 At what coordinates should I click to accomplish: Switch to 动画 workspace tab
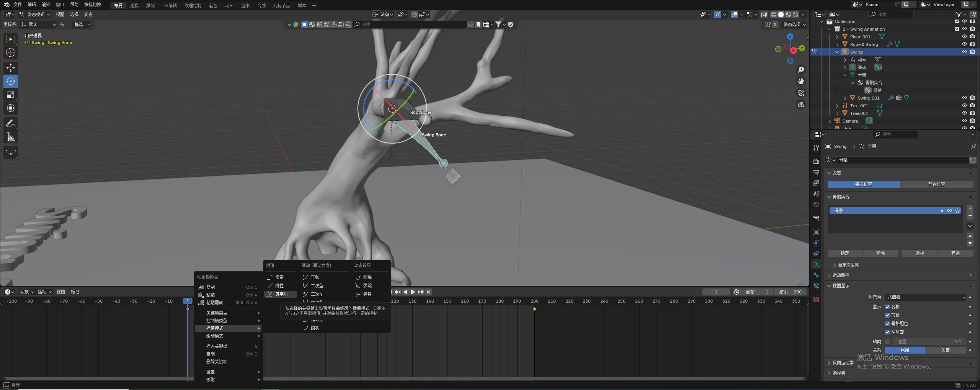(x=229, y=5)
